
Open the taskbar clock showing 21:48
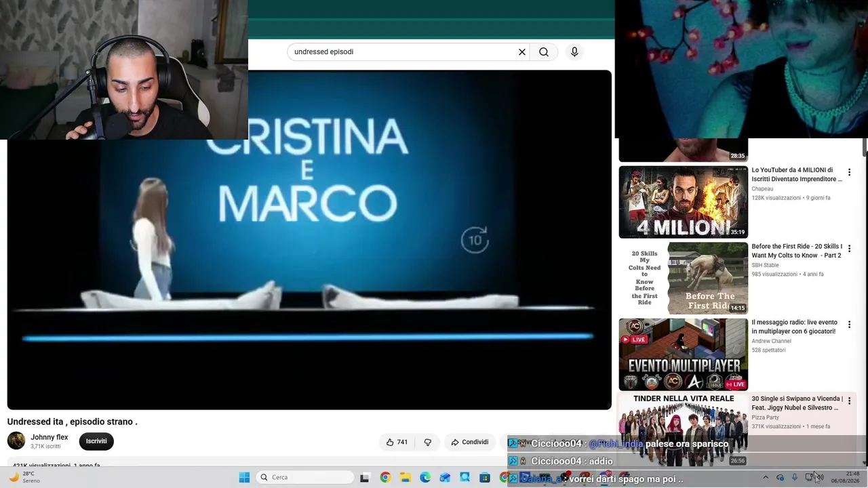coord(845,477)
